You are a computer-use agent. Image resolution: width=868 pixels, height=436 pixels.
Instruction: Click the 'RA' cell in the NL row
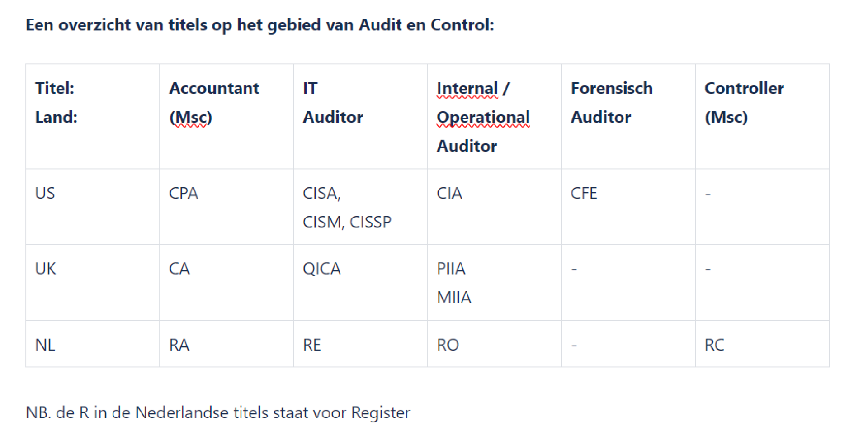(179, 345)
